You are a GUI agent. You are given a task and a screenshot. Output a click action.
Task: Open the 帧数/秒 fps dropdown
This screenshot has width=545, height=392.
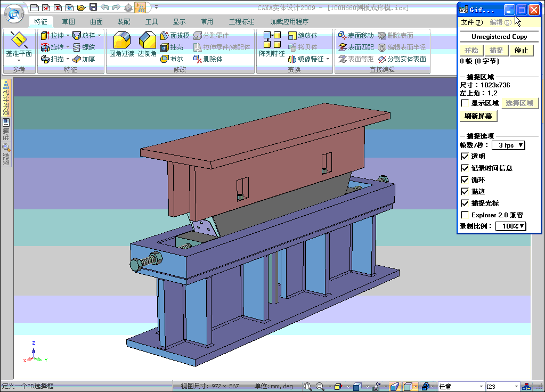click(x=508, y=145)
